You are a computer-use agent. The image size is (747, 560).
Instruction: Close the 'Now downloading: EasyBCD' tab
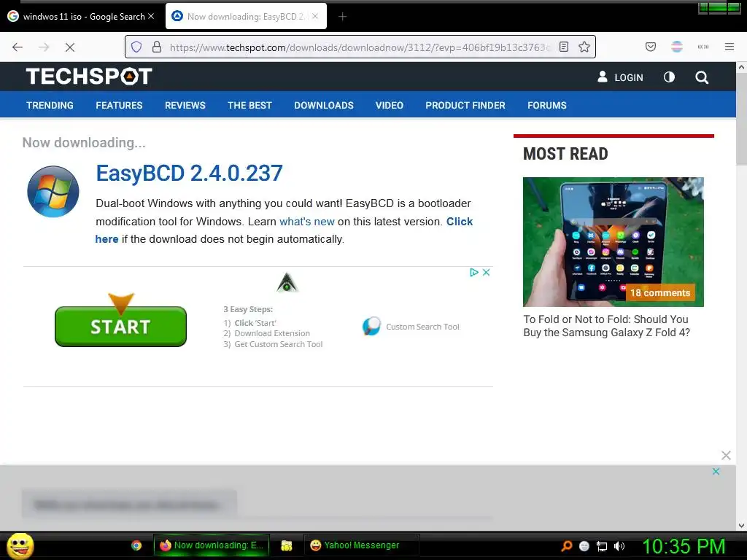tap(315, 16)
